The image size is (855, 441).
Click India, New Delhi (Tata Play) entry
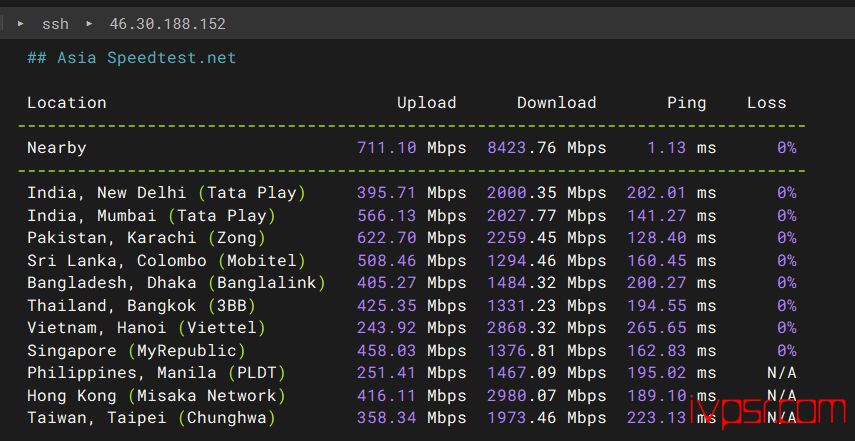tap(167, 192)
